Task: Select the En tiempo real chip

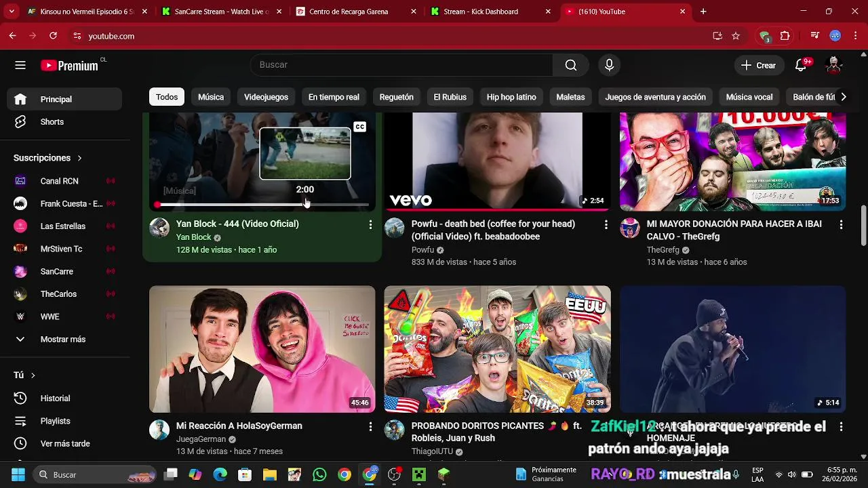Action: 334,97
